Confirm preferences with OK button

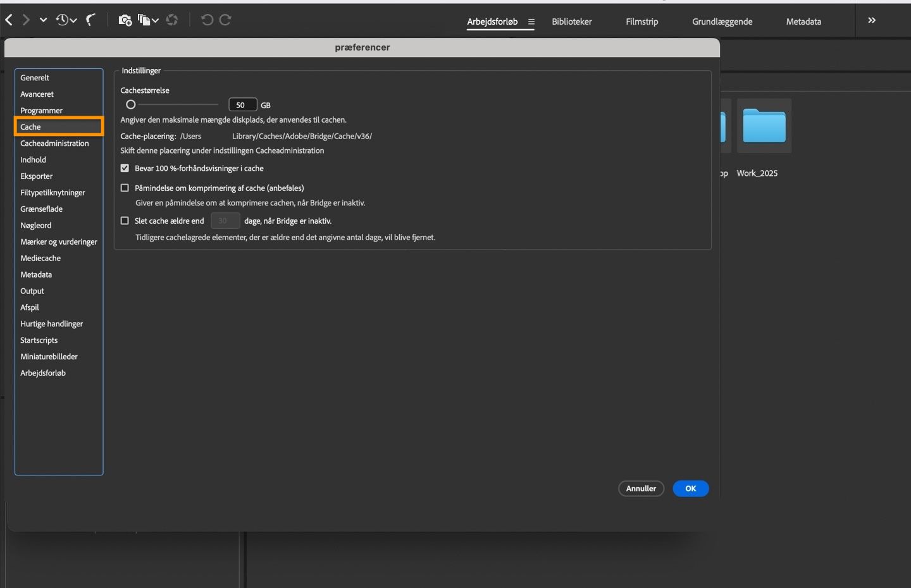coord(690,489)
